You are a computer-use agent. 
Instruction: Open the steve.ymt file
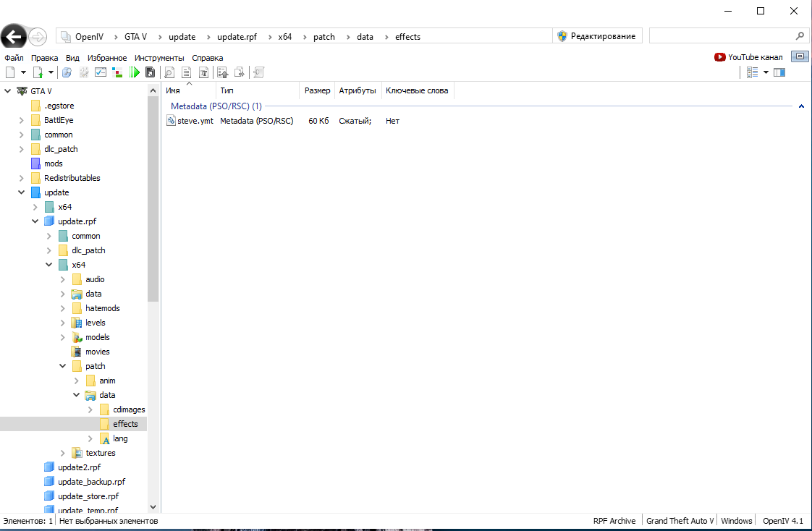195,121
